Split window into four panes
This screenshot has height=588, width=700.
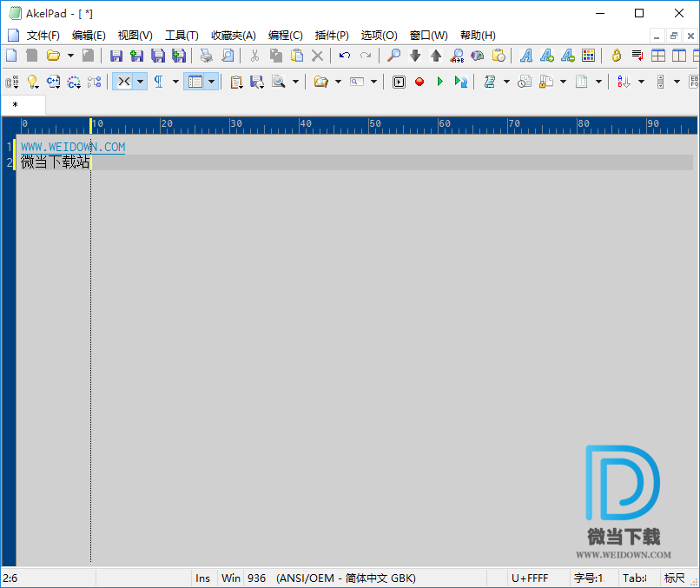tap(658, 56)
